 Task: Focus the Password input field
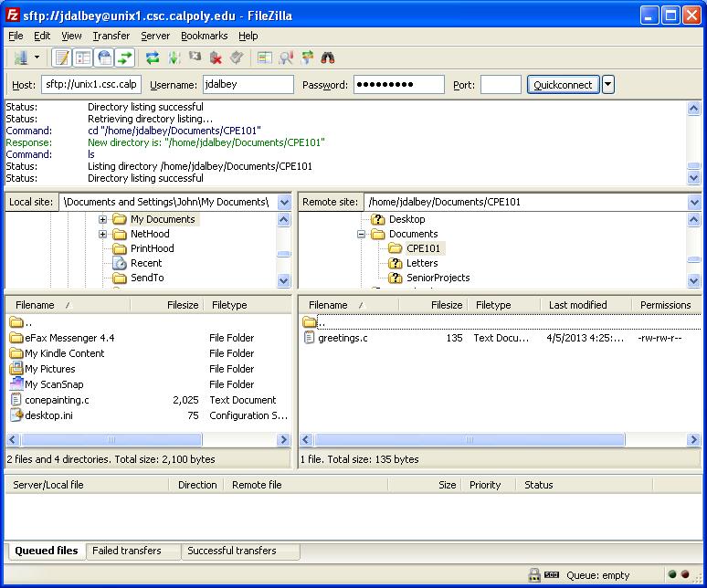399,85
